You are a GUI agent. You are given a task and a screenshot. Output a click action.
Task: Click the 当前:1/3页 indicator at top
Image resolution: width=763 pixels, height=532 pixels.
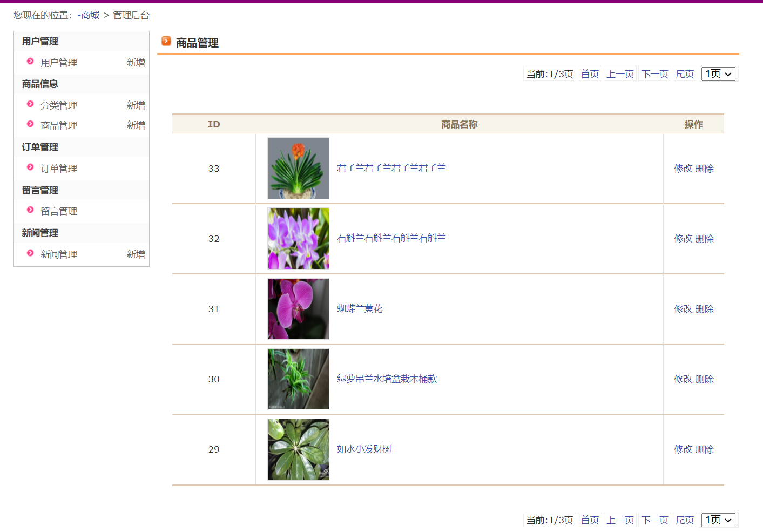pyautogui.click(x=550, y=74)
